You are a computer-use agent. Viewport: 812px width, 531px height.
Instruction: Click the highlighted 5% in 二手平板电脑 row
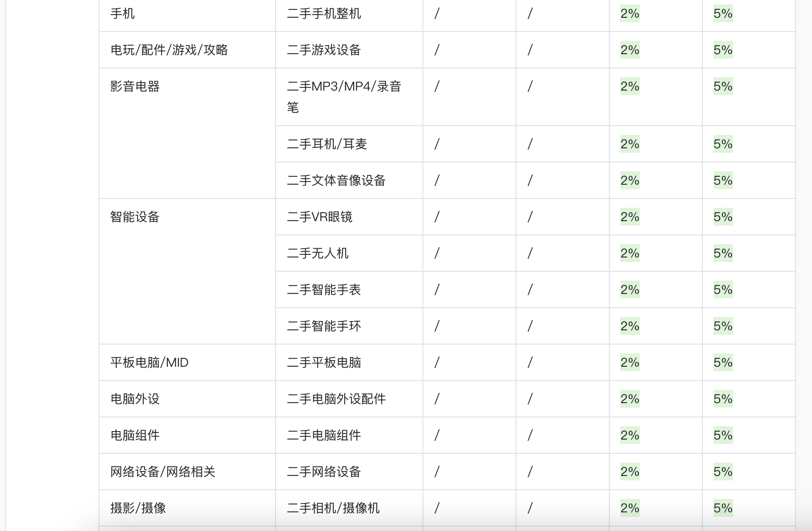point(723,362)
